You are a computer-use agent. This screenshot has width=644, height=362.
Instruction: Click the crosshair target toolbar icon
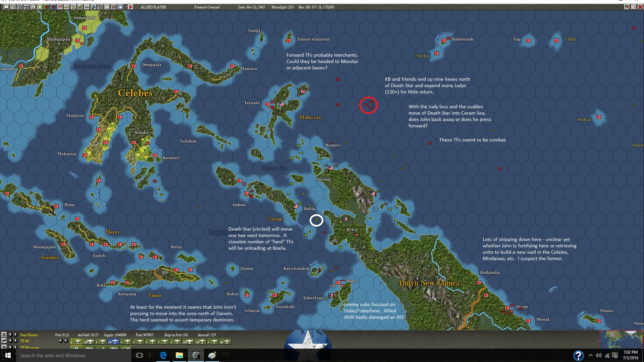[100, 7]
